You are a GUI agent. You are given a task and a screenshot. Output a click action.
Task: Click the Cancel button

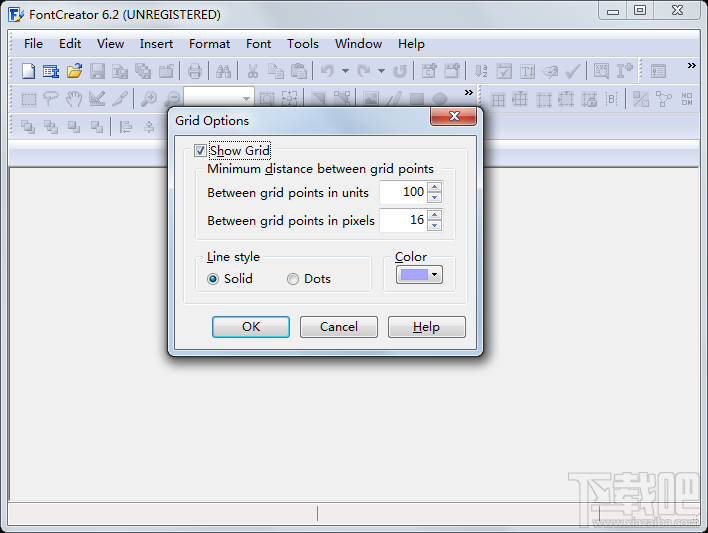339,327
